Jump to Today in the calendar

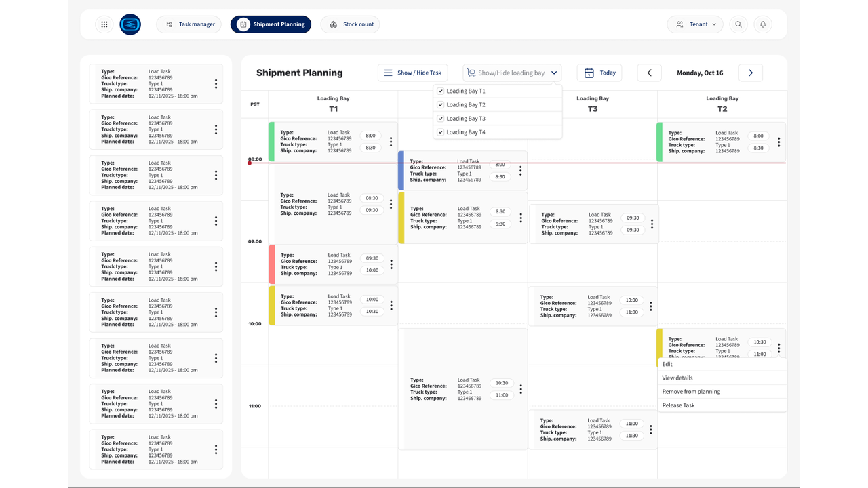point(599,73)
